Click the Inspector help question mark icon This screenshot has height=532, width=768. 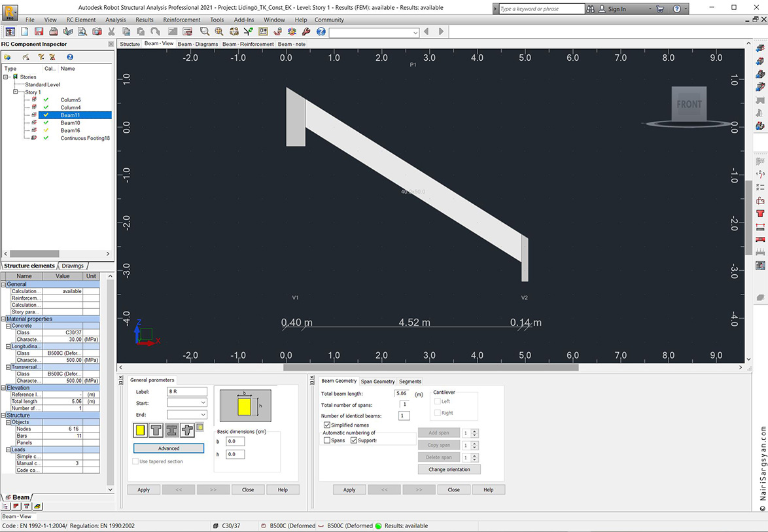pos(70,58)
